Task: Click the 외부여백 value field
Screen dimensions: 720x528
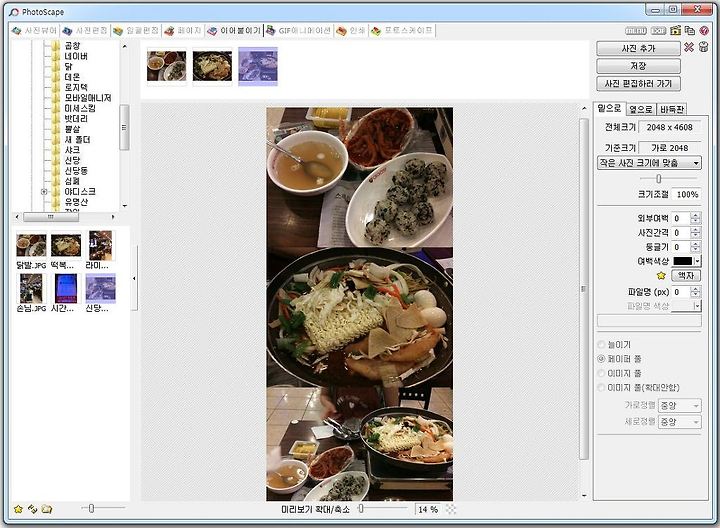Action: click(681, 219)
